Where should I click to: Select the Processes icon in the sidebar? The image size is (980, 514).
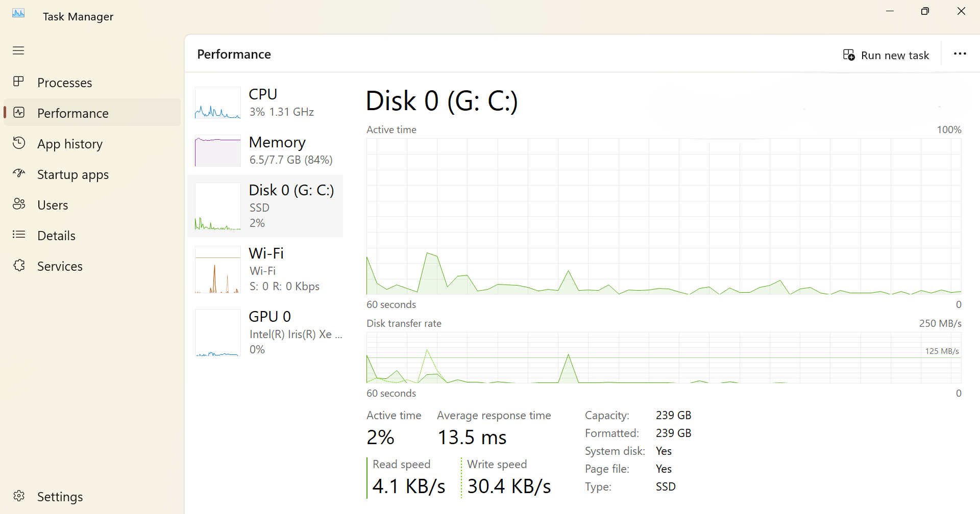click(19, 82)
